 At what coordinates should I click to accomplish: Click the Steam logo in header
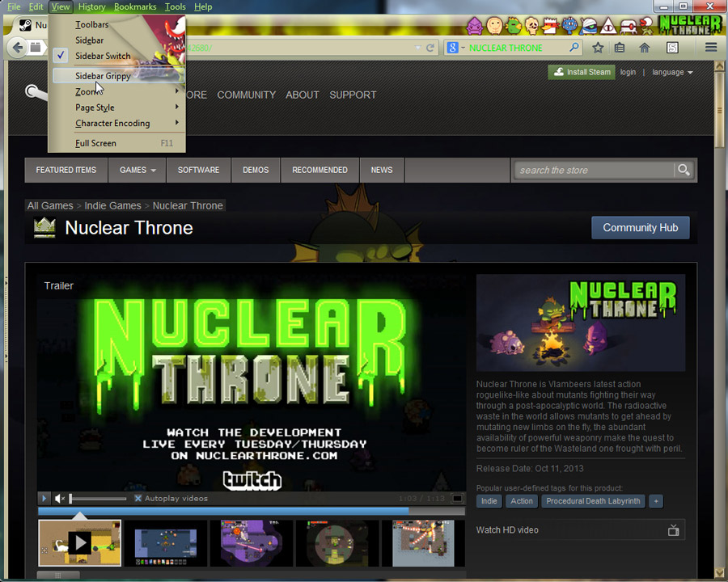coord(36,92)
